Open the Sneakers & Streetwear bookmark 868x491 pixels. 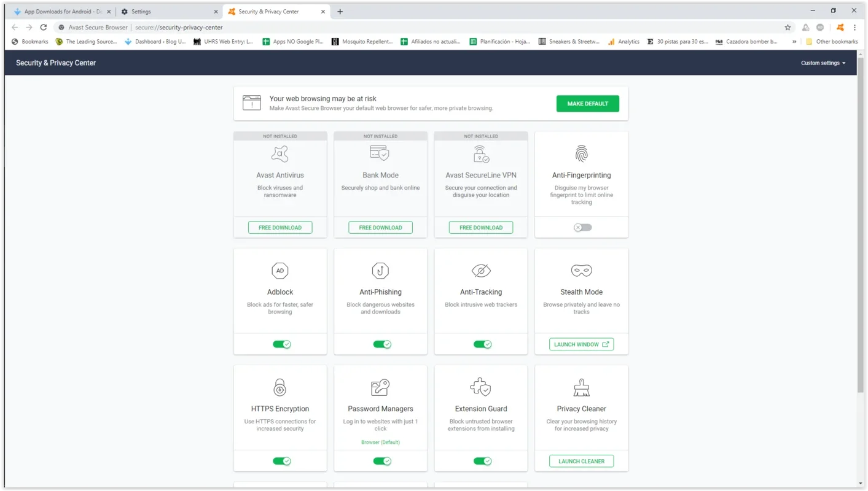click(x=569, y=42)
